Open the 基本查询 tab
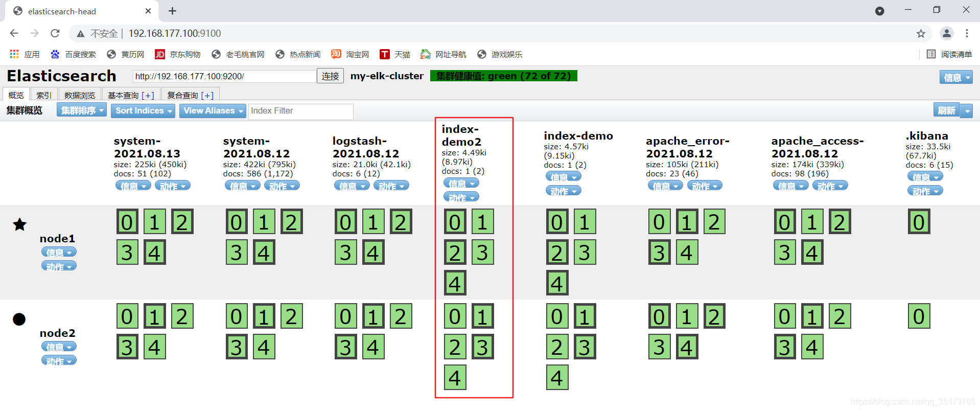 click(x=131, y=95)
